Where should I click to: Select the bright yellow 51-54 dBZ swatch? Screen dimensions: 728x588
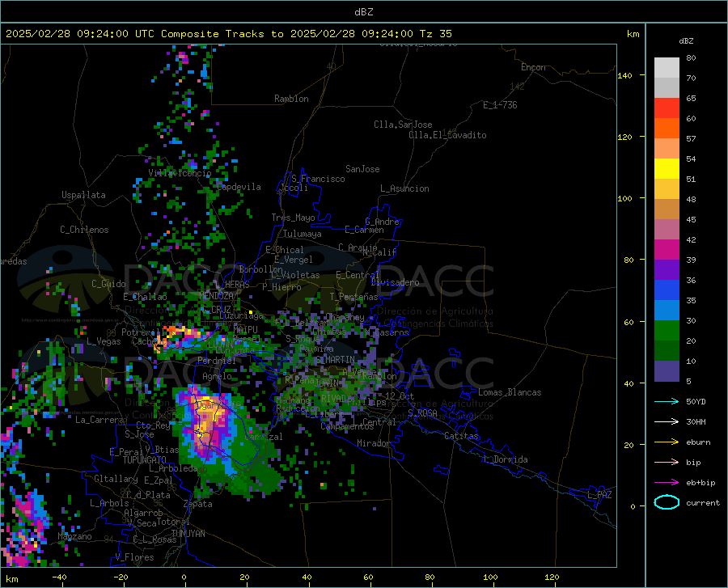click(667, 169)
